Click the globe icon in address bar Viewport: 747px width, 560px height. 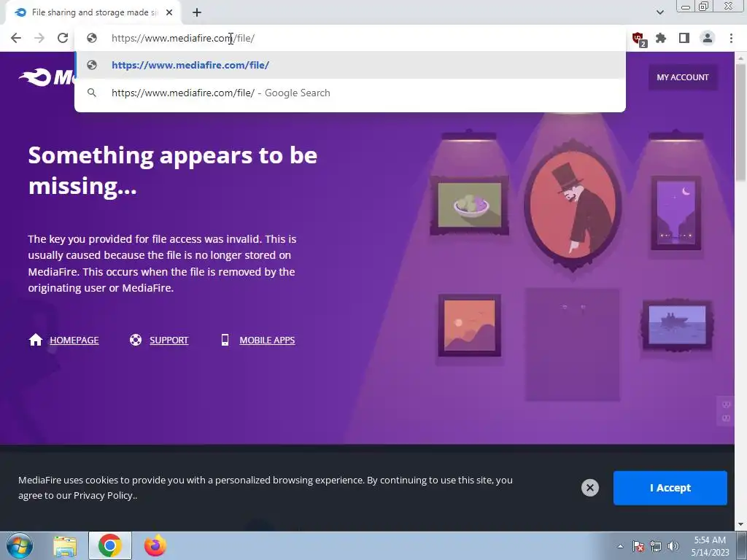click(92, 38)
